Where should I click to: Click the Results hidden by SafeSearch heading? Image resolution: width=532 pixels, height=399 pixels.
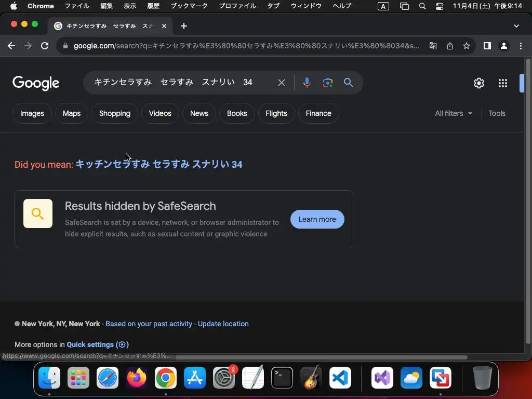click(140, 206)
